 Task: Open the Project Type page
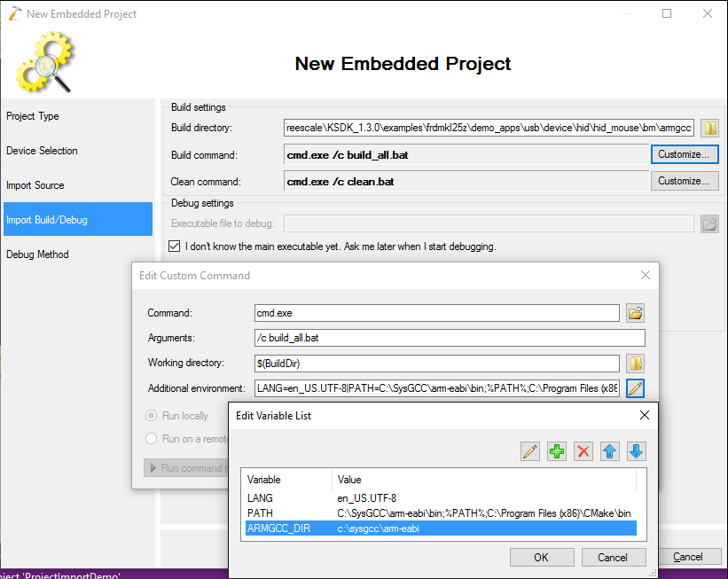[x=33, y=116]
